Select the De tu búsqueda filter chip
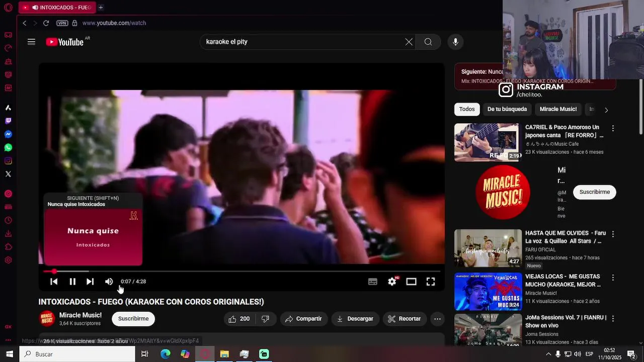Screen dimensions: 644x362 pos(507,109)
